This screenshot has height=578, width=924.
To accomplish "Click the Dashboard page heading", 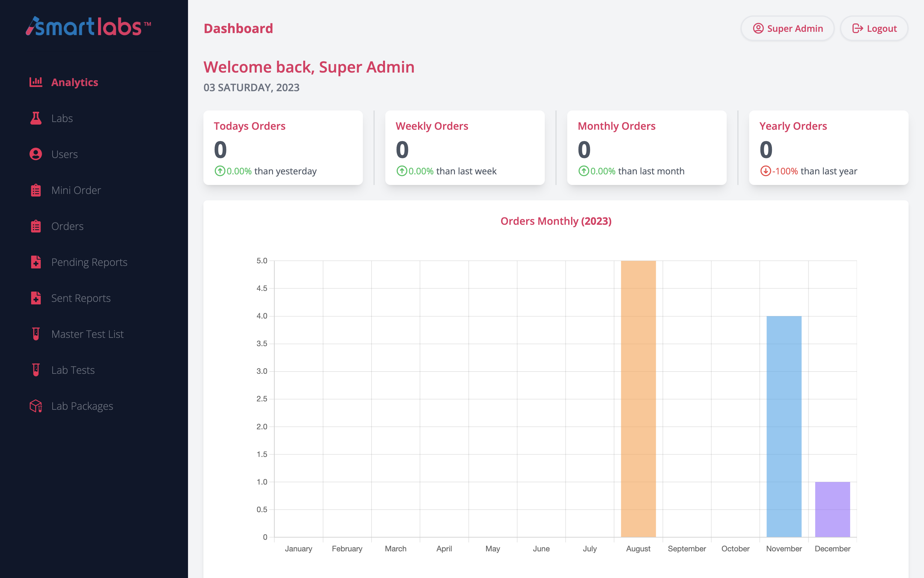I will click(238, 28).
